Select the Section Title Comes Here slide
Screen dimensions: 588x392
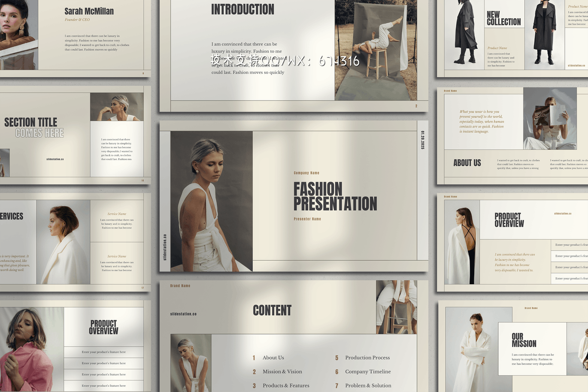click(x=75, y=135)
